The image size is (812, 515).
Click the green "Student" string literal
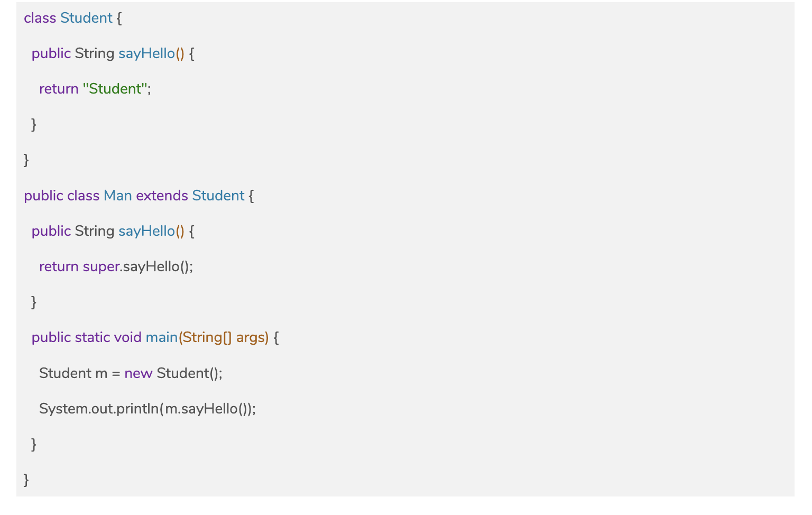point(115,89)
